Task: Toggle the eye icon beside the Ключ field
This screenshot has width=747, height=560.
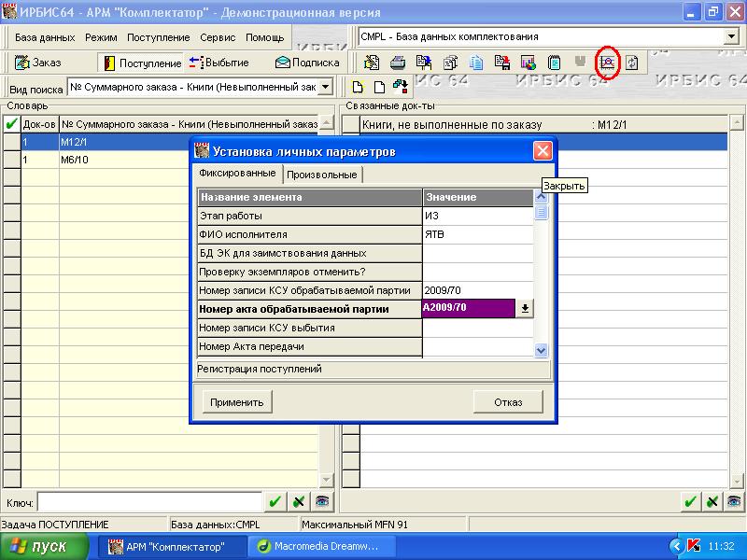Action: (322, 502)
